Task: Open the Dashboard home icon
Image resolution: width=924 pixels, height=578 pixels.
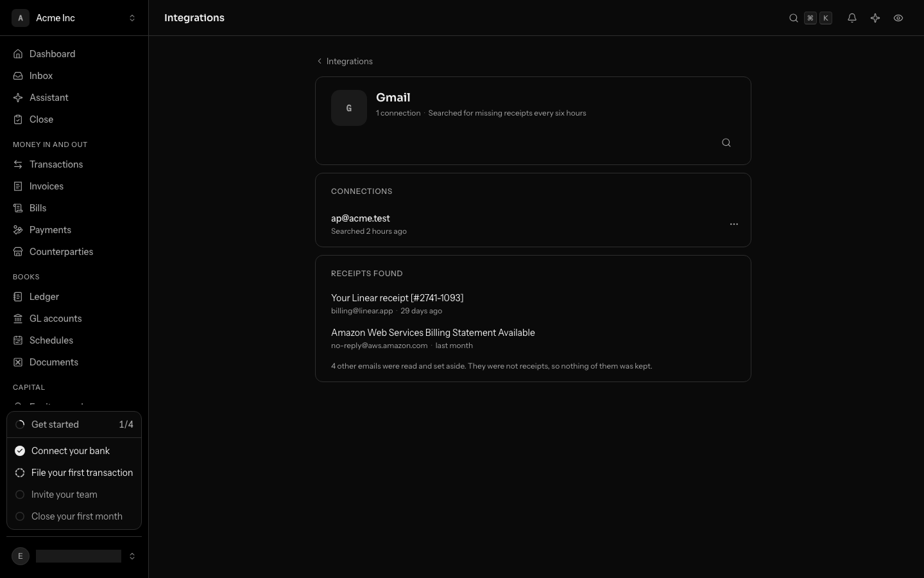Action: (x=18, y=54)
